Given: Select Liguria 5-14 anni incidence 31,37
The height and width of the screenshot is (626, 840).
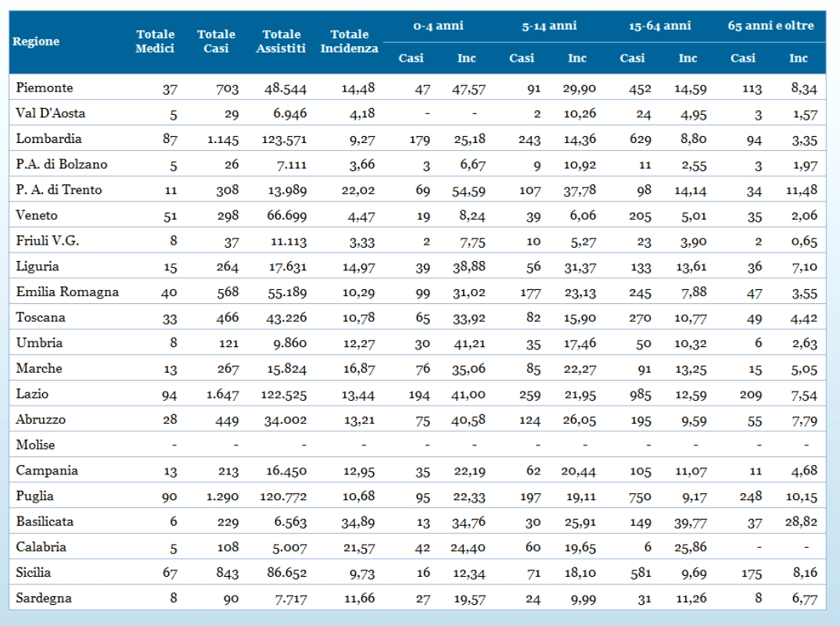Looking at the screenshot, I should 580,267.
